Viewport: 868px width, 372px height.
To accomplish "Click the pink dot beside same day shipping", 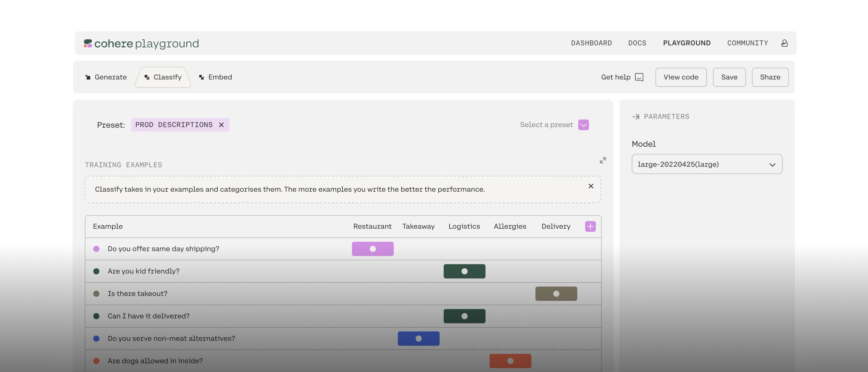I will [x=96, y=249].
